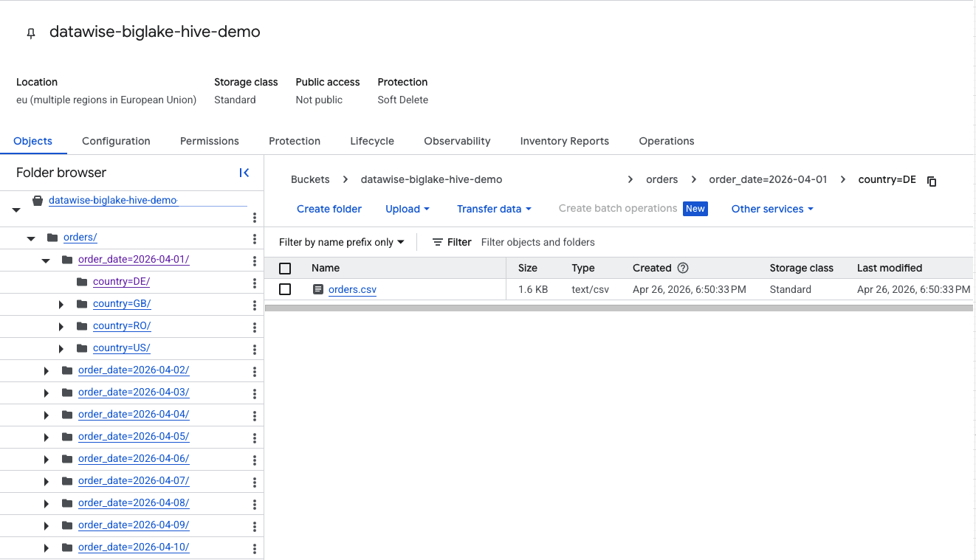
Task: Open more actions for order_date=2026-04-01/ folder
Action: point(255,261)
